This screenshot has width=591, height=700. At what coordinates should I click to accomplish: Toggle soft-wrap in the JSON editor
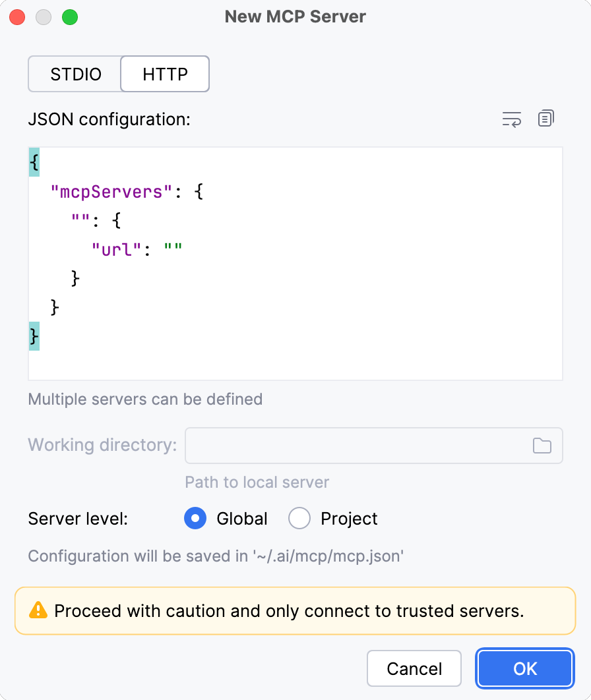(511, 119)
